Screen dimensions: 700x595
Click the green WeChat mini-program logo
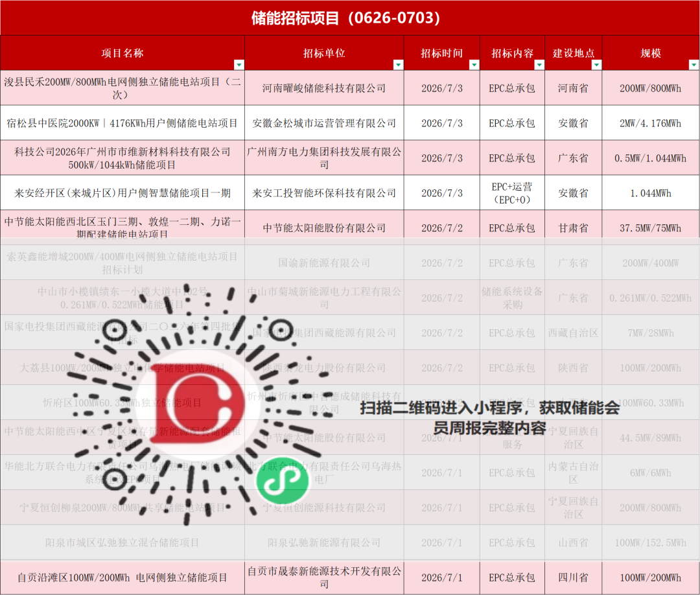click(x=282, y=481)
